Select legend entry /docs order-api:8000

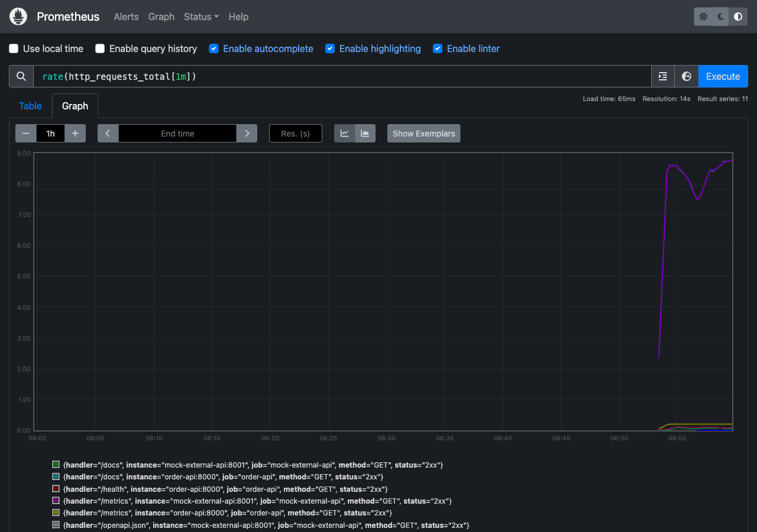point(223,476)
